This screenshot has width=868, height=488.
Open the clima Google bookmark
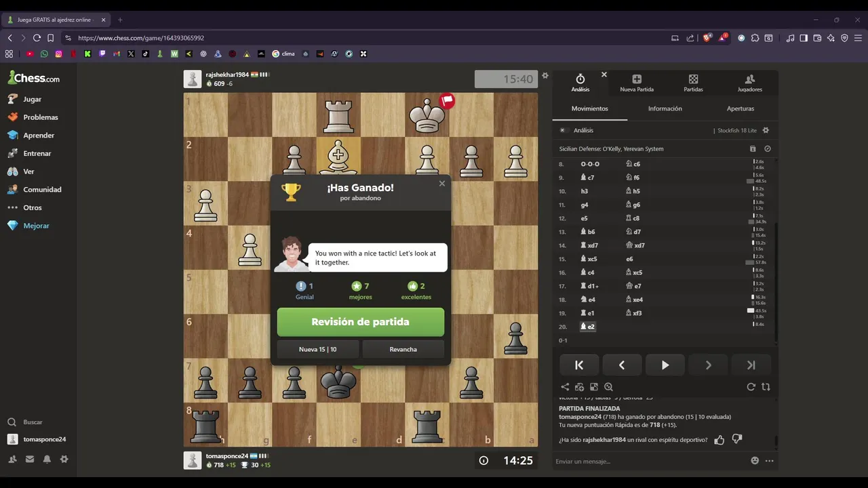click(283, 54)
